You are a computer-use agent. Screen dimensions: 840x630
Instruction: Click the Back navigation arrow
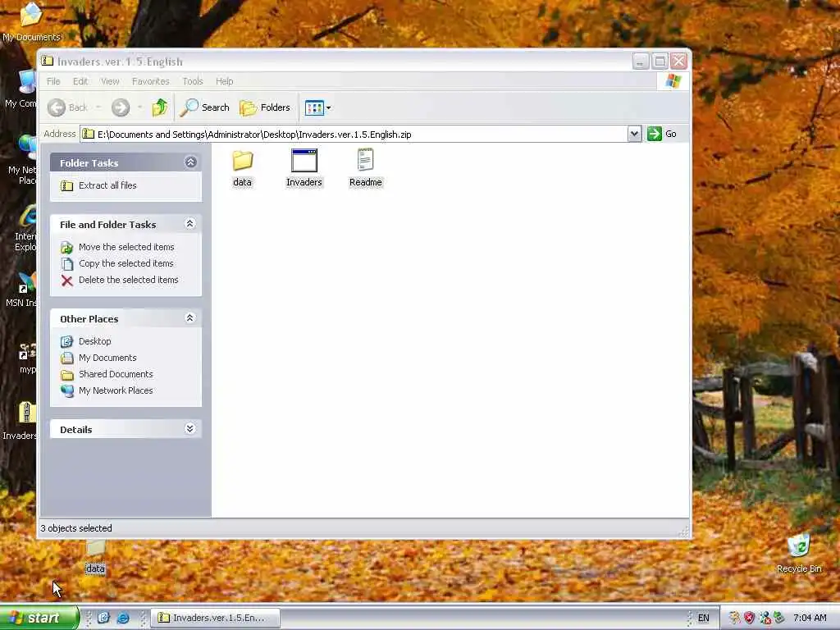57,107
